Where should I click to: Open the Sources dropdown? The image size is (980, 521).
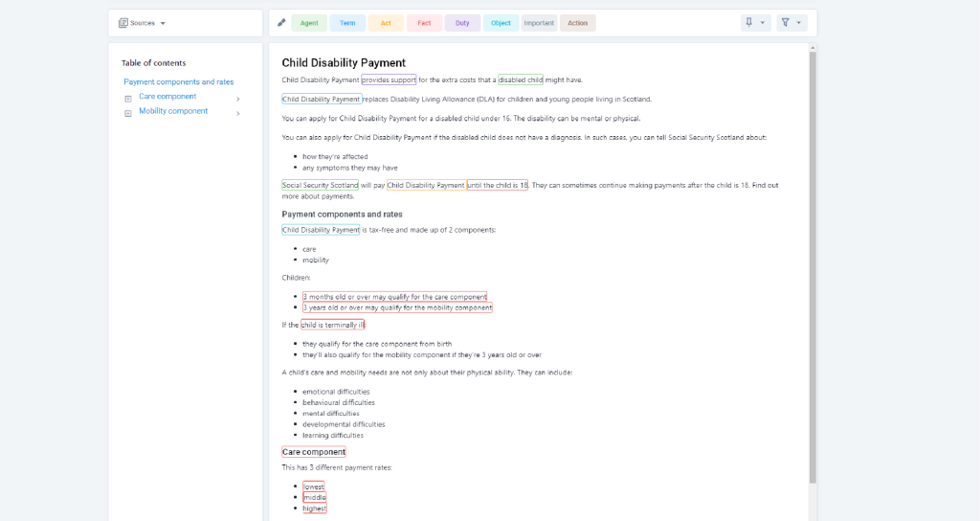coord(143,23)
